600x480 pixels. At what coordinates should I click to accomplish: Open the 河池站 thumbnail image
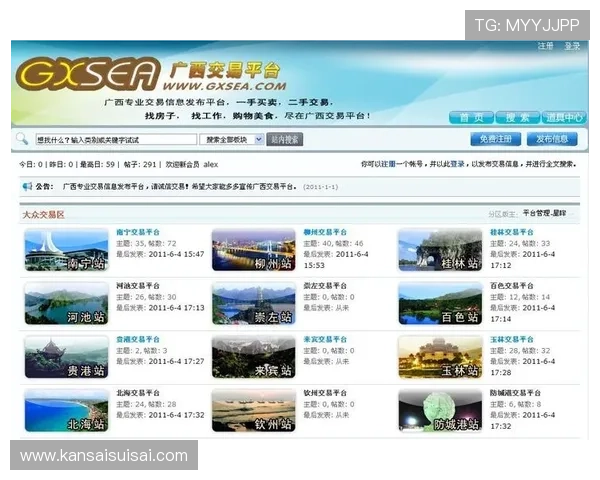click(x=67, y=304)
